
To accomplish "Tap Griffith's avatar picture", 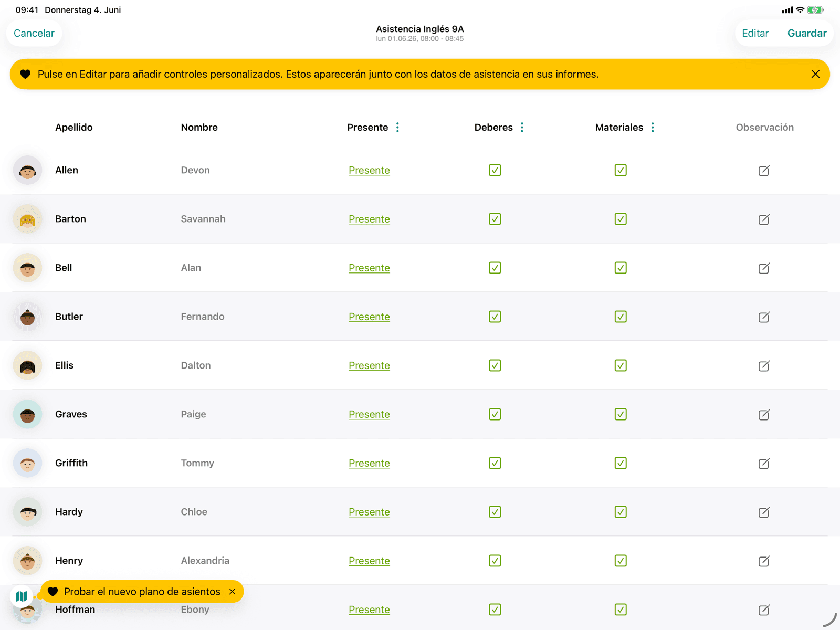I will 27,463.
